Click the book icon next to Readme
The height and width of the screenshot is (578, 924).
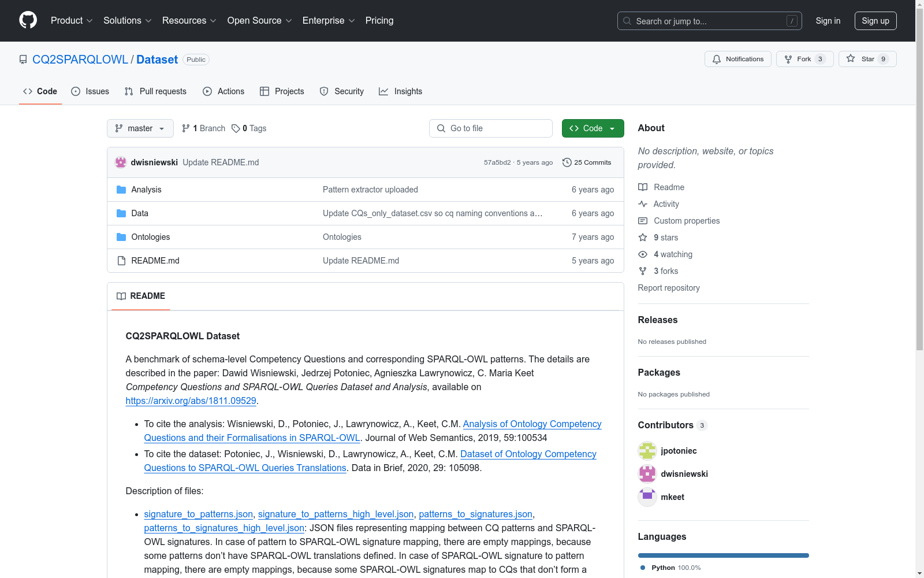pyautogui.click(x=643, y=187)
